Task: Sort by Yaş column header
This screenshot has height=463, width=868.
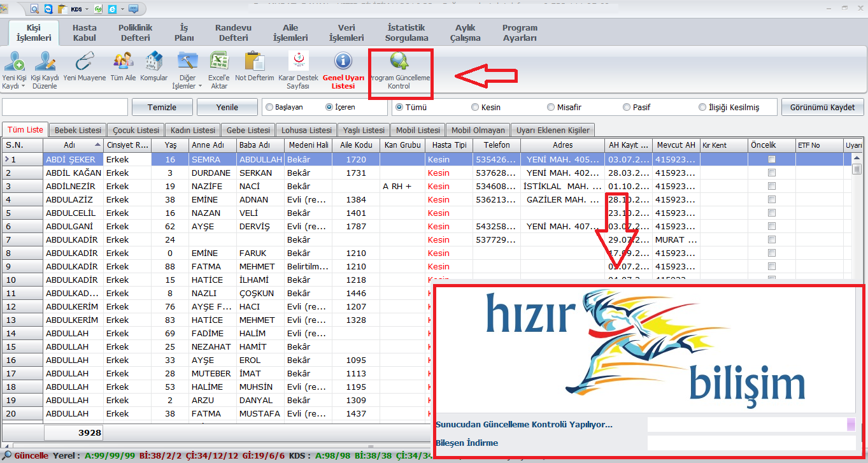Action: (170, 145)
